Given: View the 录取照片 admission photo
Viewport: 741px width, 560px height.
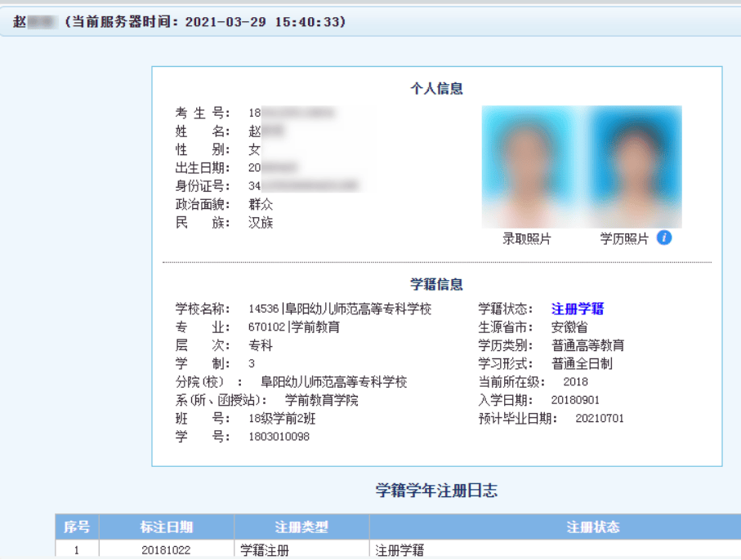Looking at the screenshot, I should point(527,167).
